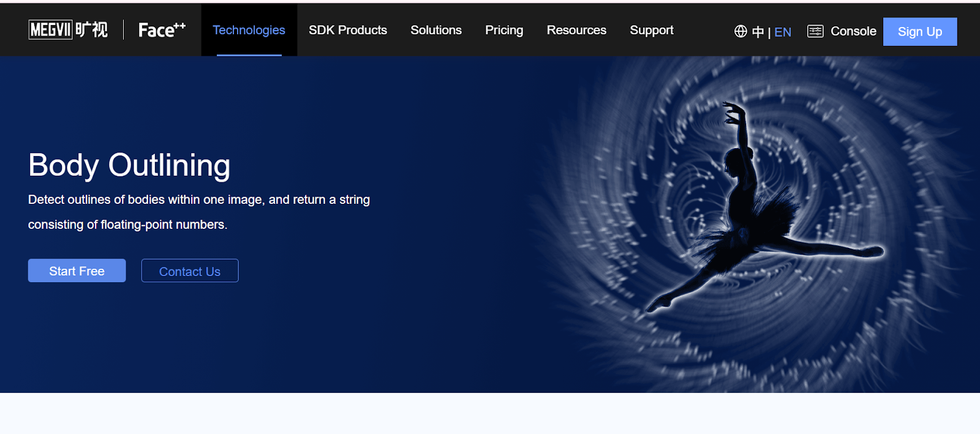Open the Technologies menu
This screenshot has width=980, height=434.
pyautogui.click(x=249, y=30)
